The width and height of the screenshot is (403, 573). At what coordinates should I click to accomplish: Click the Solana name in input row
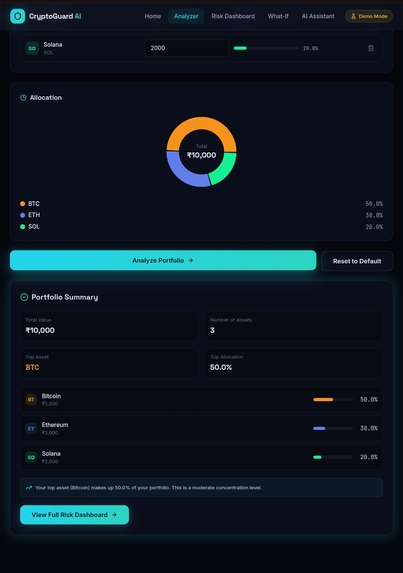tap(53, 45)
